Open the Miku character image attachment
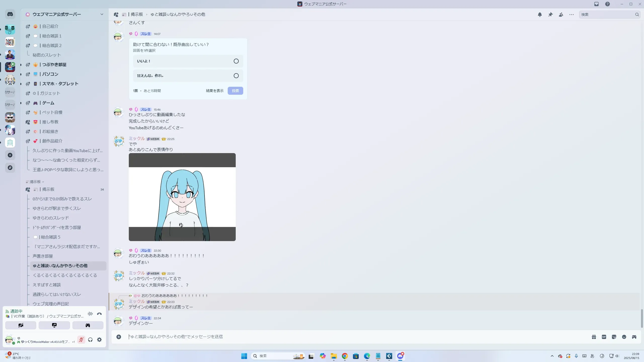 182,197
